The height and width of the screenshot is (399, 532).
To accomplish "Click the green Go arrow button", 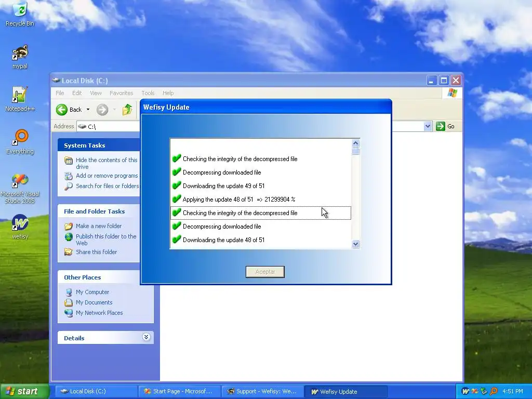I will (x=441, y=126).
